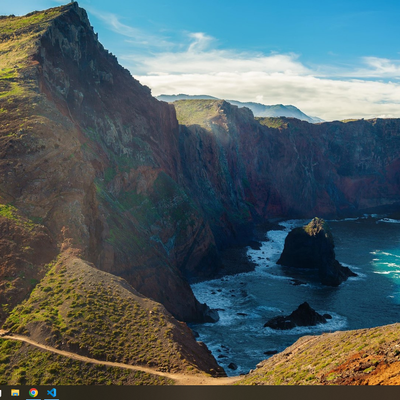
Task: Click the turquoise water on the wallpaper
Action: click(x=388, y=263)
